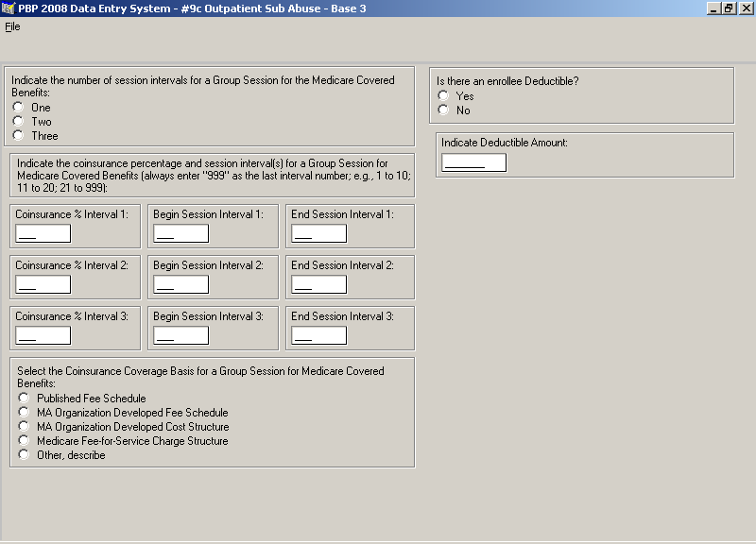Select Medicare Fee-for-Service Charge Structure
The height and width of the screenshot is (544, 756).
coord(24,440)
